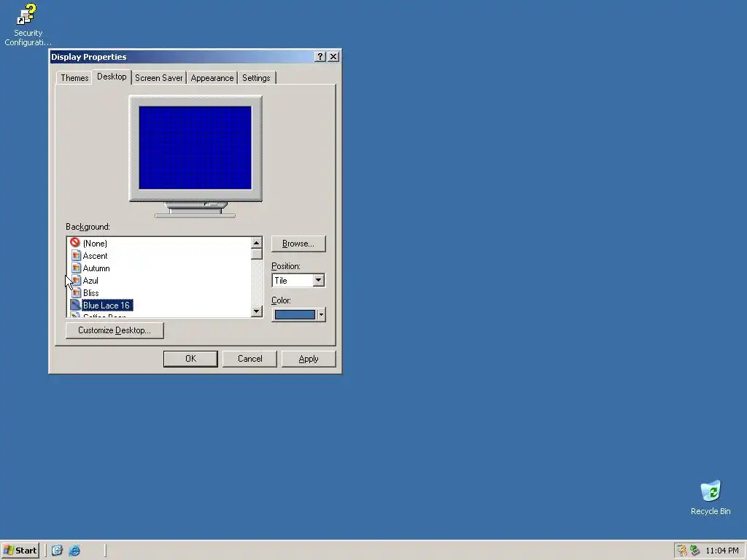The height and width of the screenshot is (560, 747).
Task: Click the background list scroll down arrow
Action: click(x=256, y=311)
